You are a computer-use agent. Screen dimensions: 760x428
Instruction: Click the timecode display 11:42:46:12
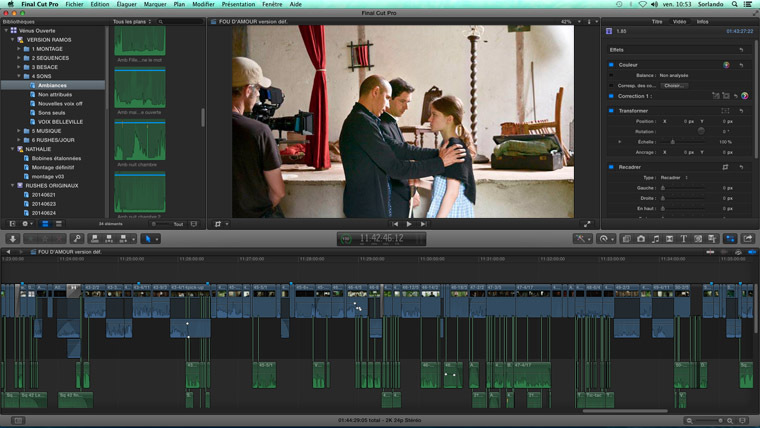pyautogui.click(x=381, y=238)
